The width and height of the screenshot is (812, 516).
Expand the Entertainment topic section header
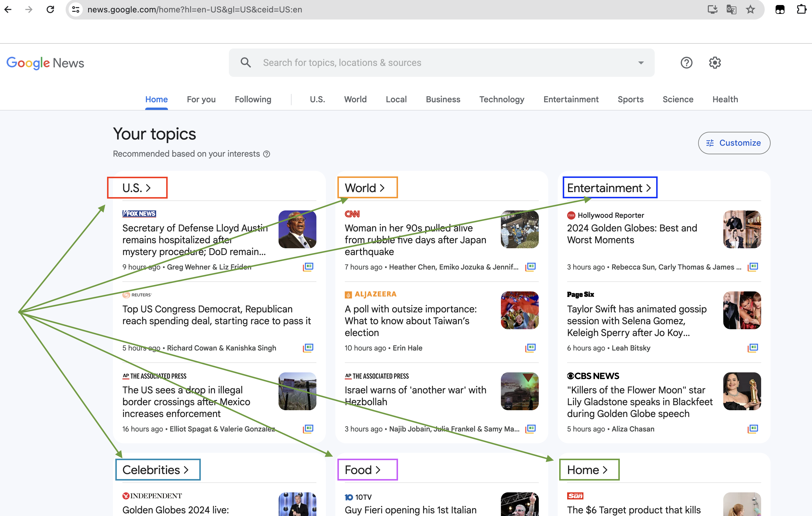pos(609,188)
